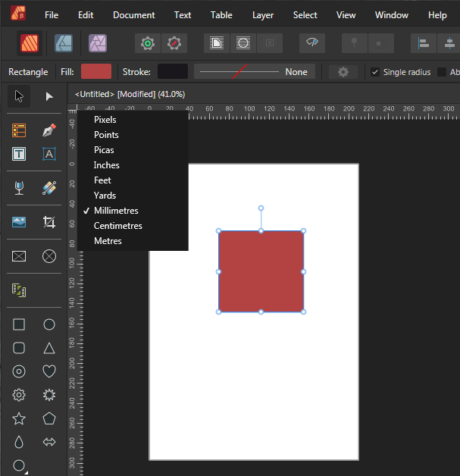Choose Pixels as ruler unit

click(x=133, y=120)
